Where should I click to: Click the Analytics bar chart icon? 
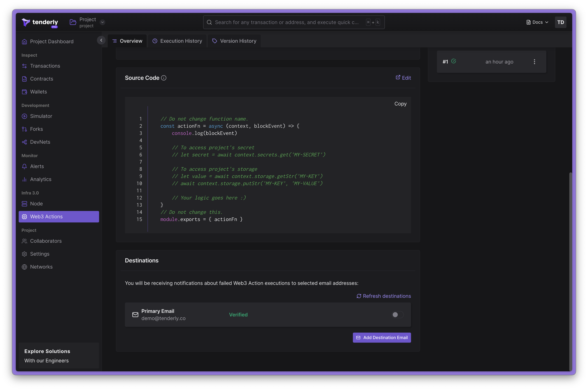(x=24, y=179)
